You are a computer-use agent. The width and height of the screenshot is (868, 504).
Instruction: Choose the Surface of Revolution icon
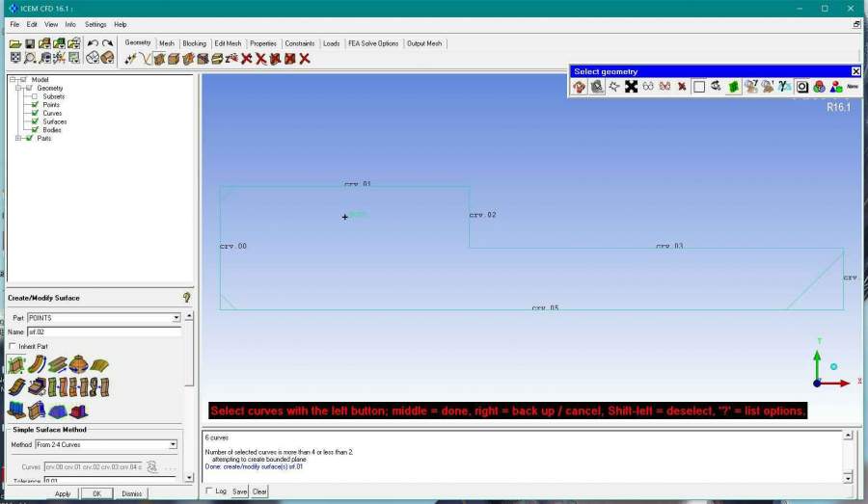78,364
